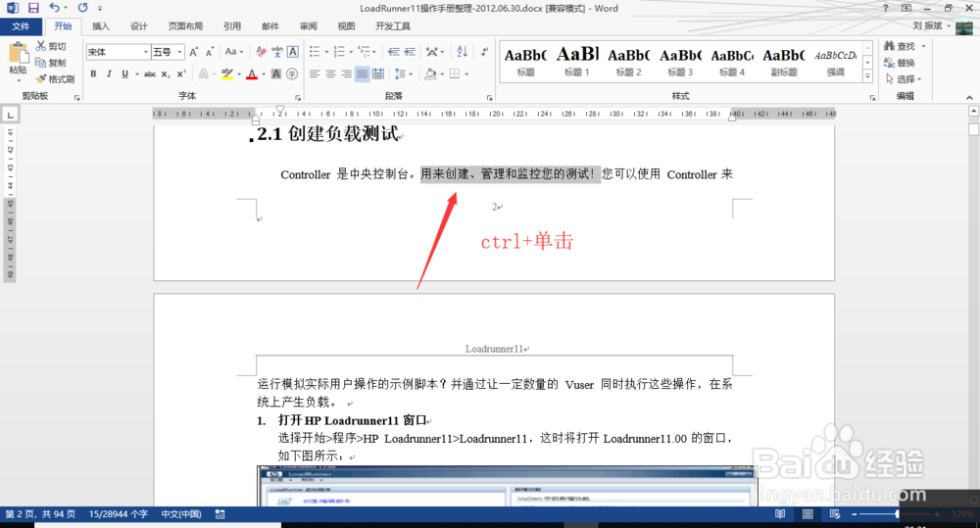Click the tab selector at ruler corner
This screenshot has width=980, height=528.
10,115
